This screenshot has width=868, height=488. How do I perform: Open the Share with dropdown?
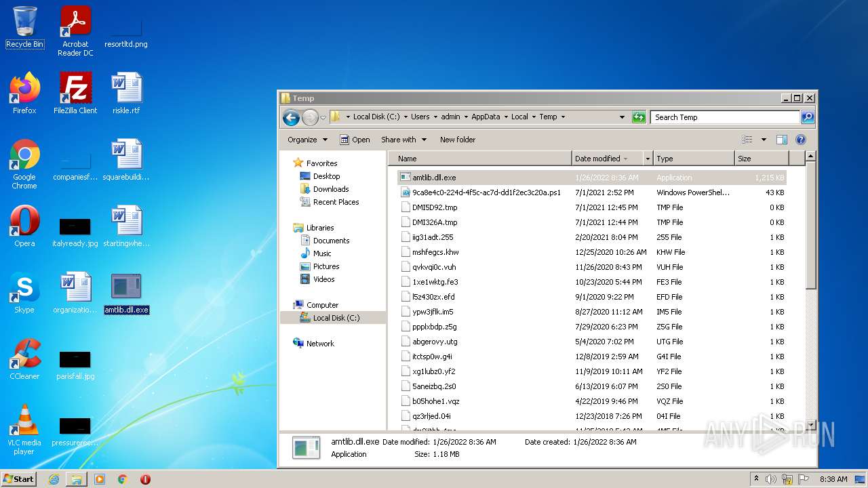tap(404, 140)
